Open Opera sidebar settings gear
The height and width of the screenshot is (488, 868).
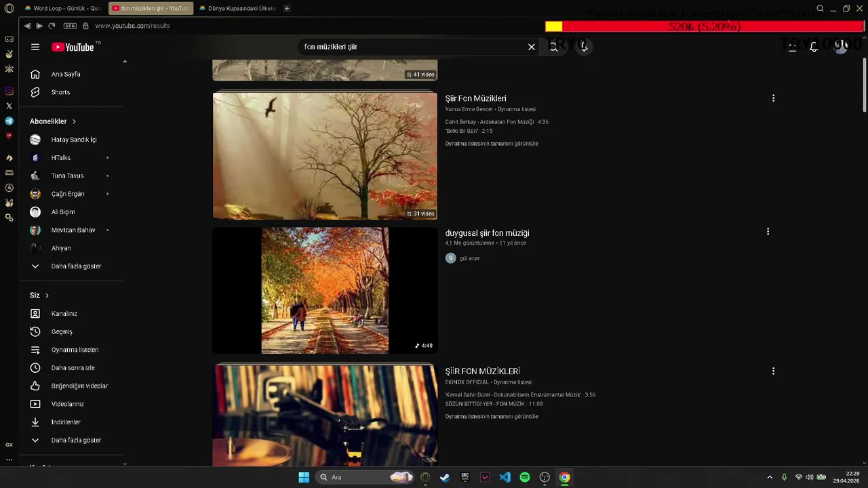coord(9,218)
